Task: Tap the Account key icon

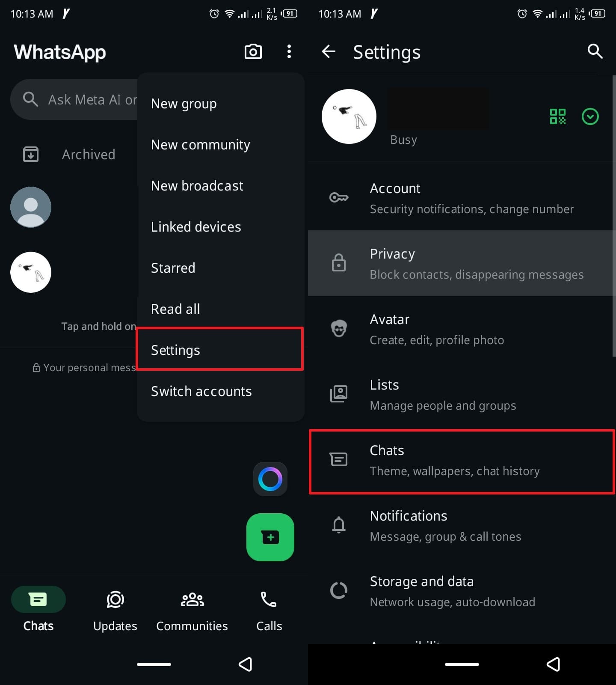Action: tap(339, 197)
